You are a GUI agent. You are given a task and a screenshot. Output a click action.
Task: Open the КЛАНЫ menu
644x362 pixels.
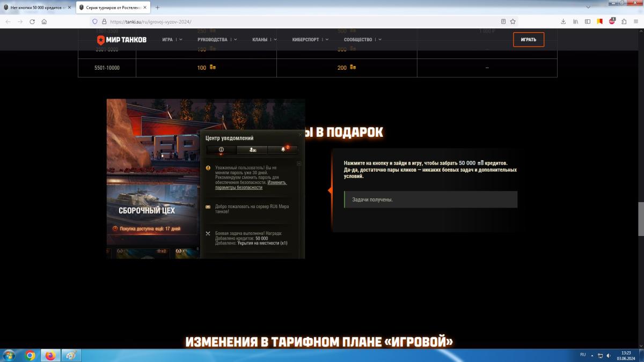(x=260, y=40)
